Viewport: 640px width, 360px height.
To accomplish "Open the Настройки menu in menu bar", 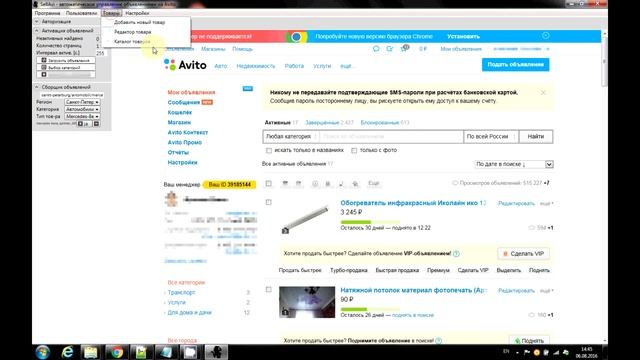I will (x=137, y=13).
